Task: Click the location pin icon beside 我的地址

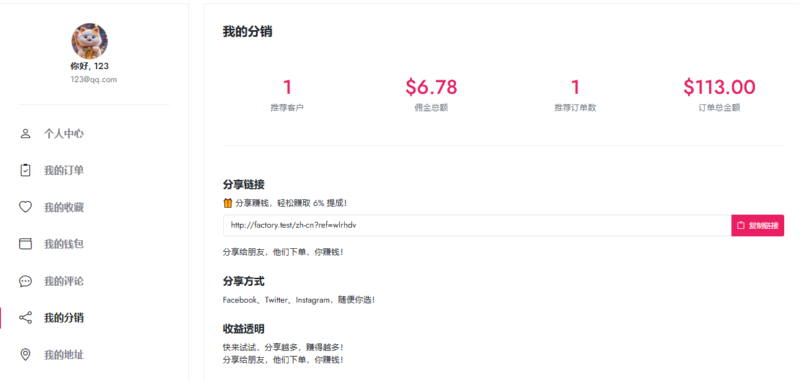Action: pyautogui.click(x=25, y=354)
